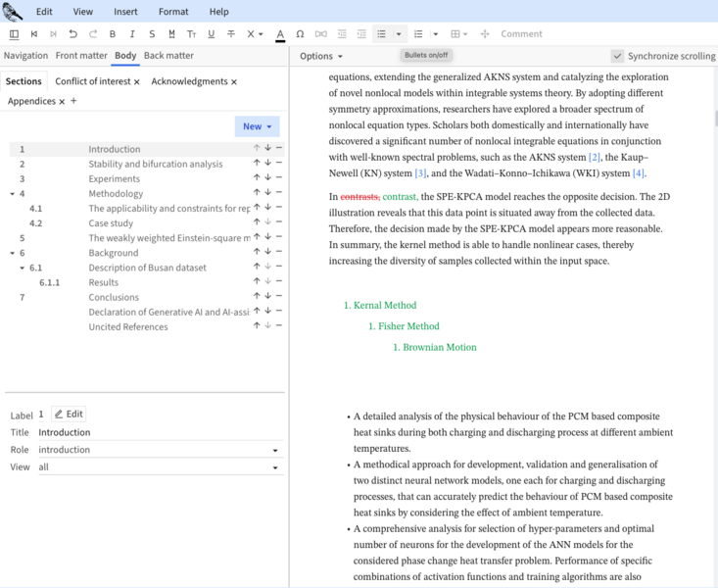Apply italic formatting
The image size is (718, 588).
[132, 34]
